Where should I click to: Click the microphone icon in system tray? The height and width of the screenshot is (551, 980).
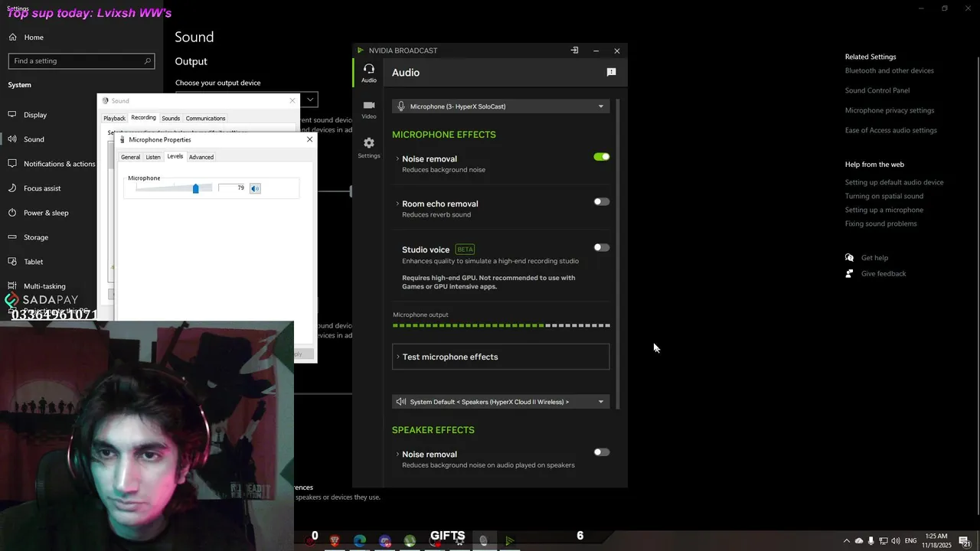pos(871,541)
